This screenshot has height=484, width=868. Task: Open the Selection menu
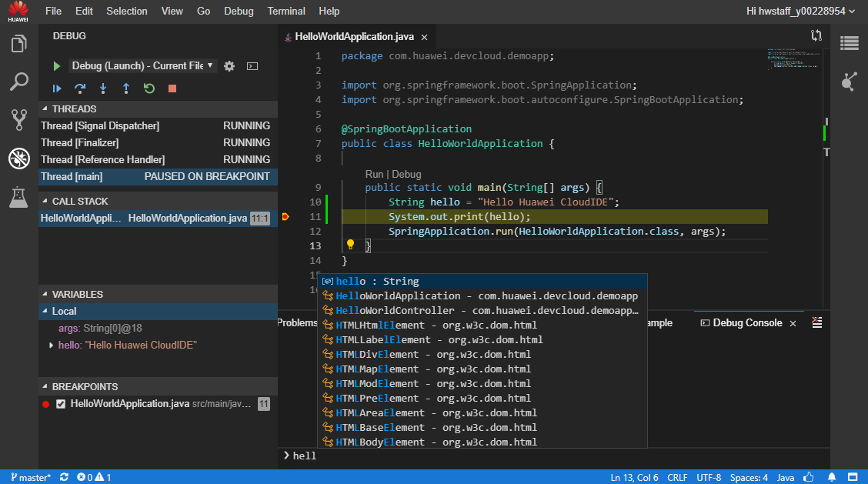127,11
